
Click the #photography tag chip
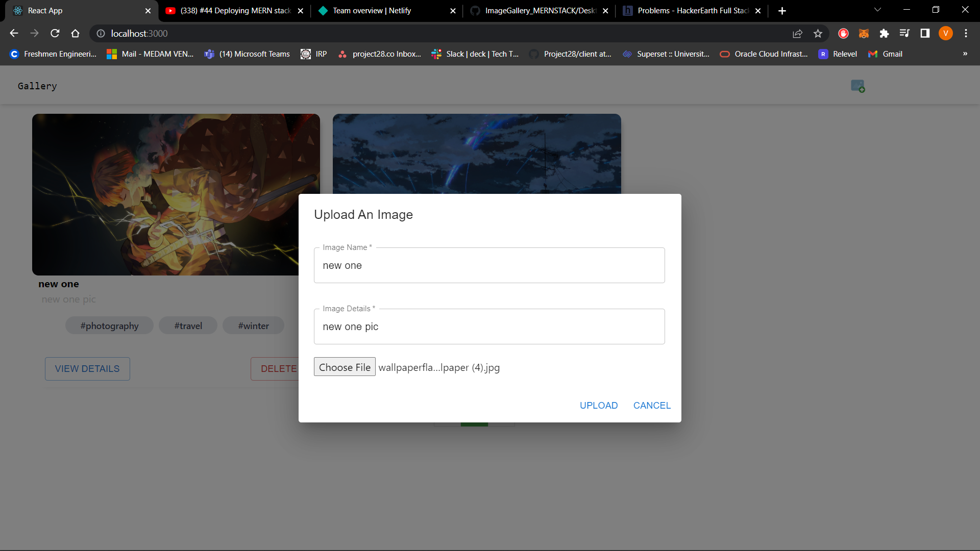pos(109,325)
